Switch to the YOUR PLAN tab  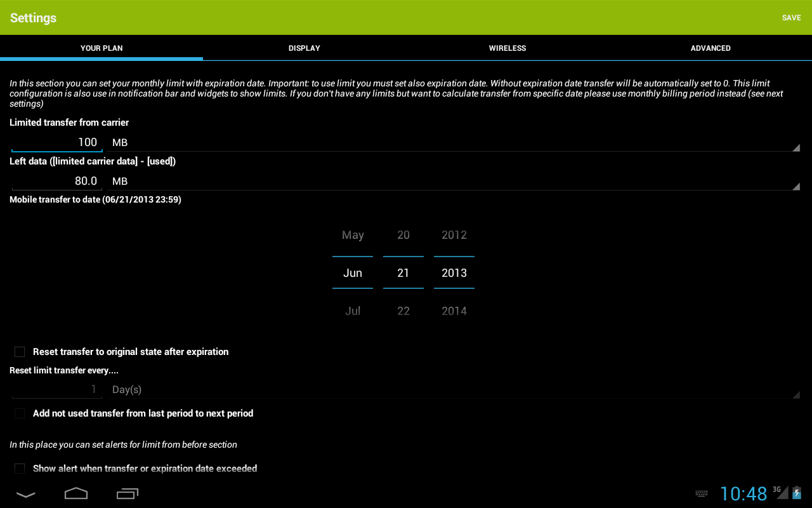pyautogui.click(x=101, y=48)
